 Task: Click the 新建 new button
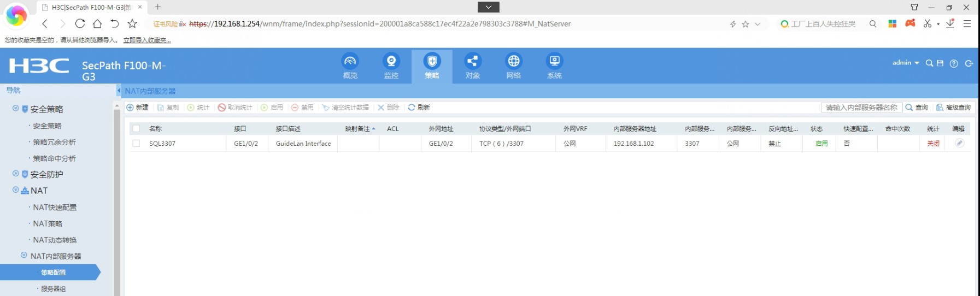coord(138,108)
